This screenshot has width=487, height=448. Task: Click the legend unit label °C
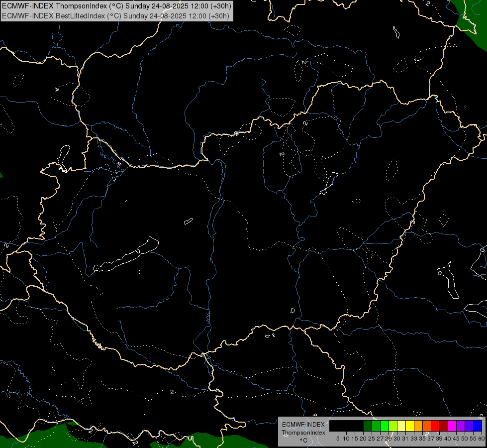(304, 441)
